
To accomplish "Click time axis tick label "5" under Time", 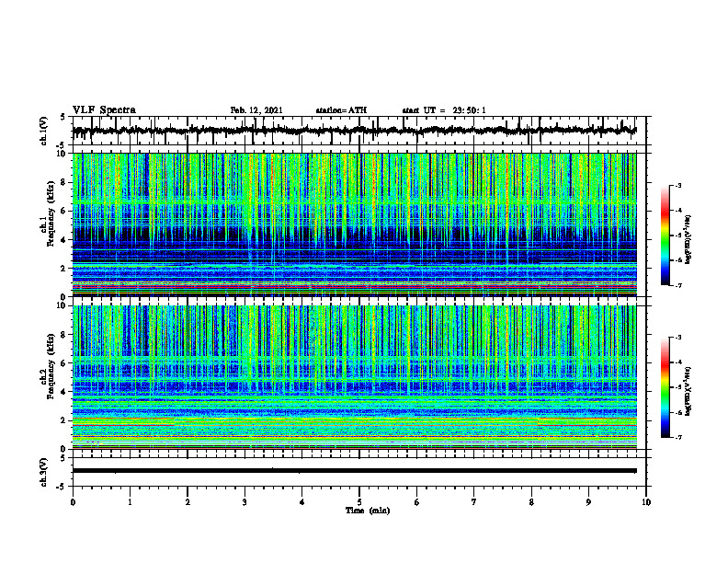I will click(359, 502).
